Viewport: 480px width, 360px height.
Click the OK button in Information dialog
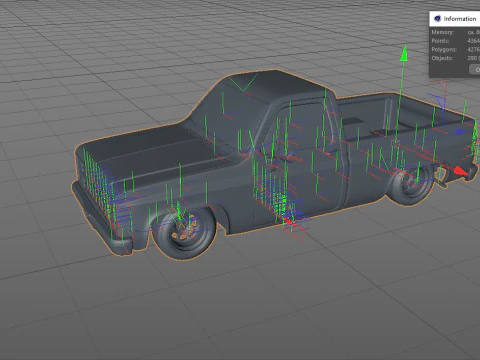pos(475,69)
